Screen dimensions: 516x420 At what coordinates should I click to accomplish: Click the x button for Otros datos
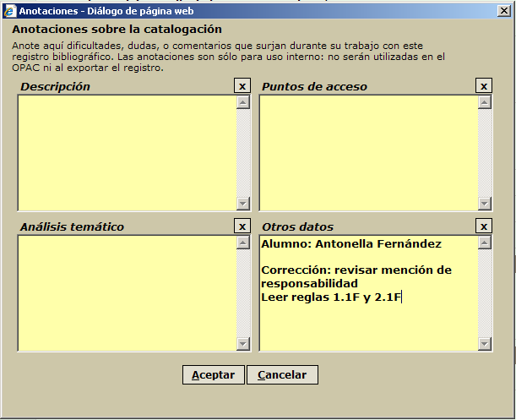[x=484, y=226]
